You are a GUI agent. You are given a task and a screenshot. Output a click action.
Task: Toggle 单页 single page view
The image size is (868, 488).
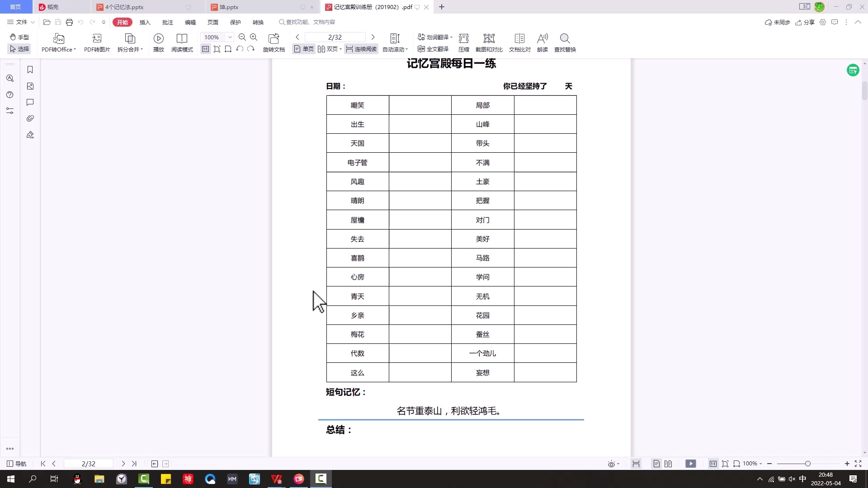(304, 49)
